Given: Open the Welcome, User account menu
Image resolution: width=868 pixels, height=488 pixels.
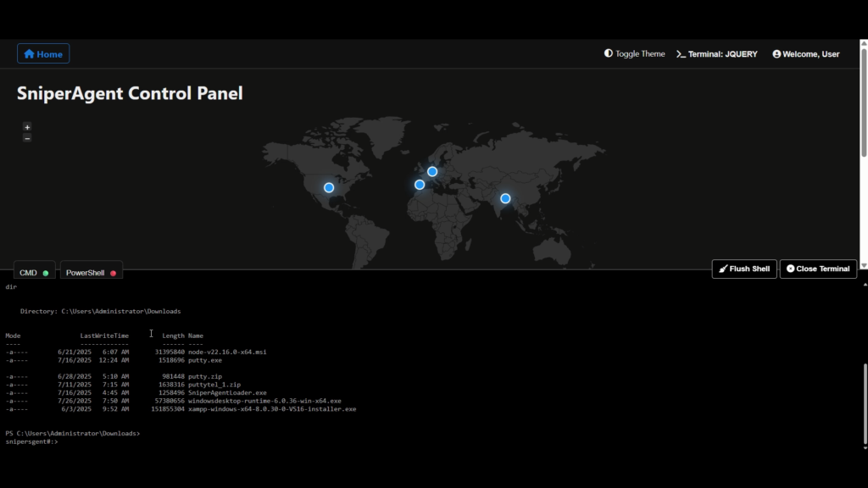Looking at the screenshot, I should [x=805, y=54].
